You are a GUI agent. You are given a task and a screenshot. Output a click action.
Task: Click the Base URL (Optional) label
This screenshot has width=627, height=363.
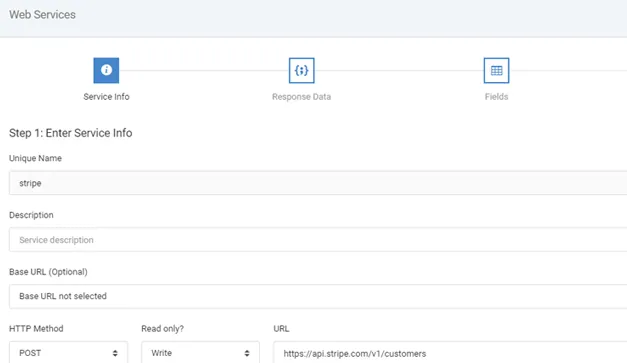48,272
